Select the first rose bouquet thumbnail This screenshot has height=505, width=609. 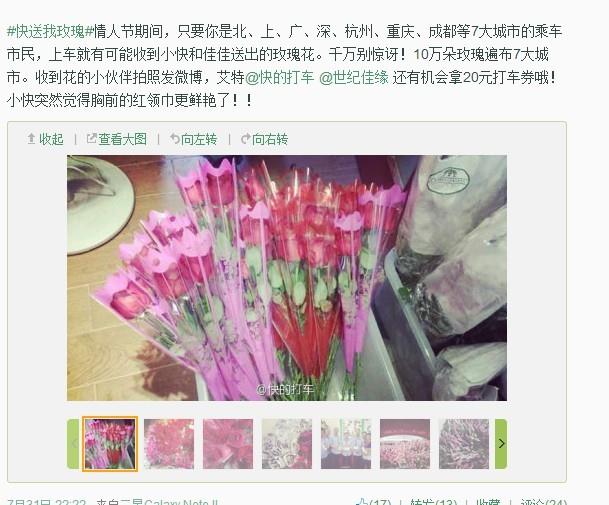click(x=110, y=444)
